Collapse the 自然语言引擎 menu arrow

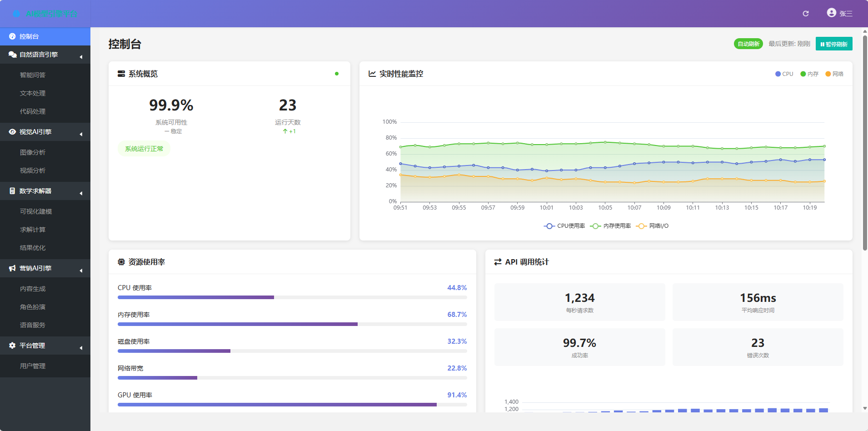(x=81, y=57)
